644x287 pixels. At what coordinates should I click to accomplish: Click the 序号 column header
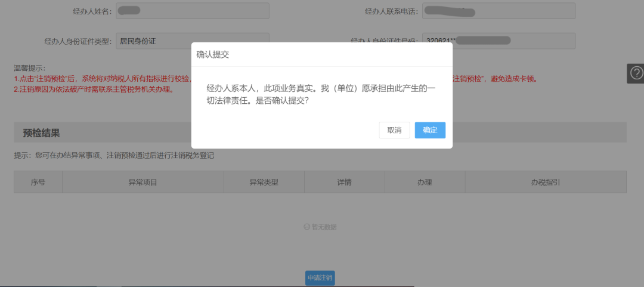pos(38,182)
